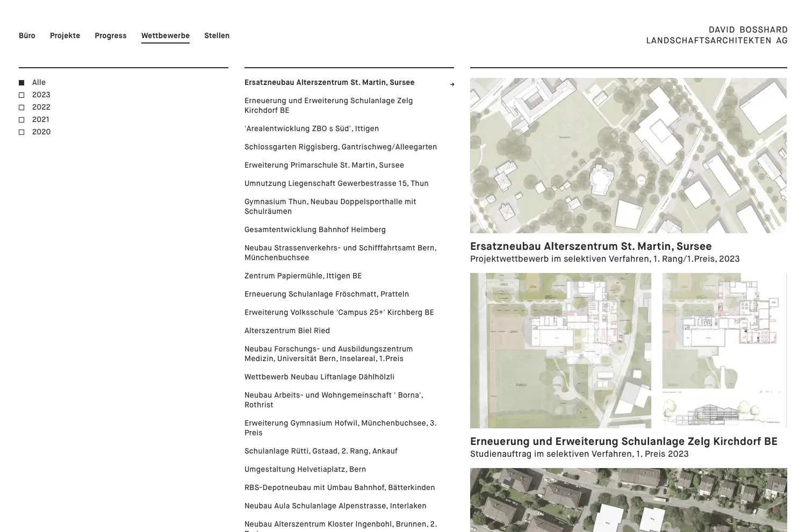The height and width of the screenshot is (532, 806).
Task: Click the Alterszentrum St. Martin site plan image
Action: (x=628, y=155)
